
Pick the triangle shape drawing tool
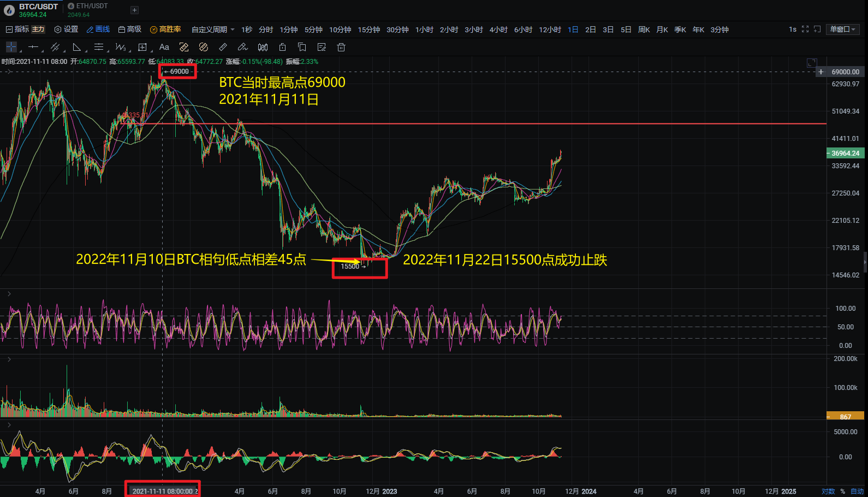point(77,47)
